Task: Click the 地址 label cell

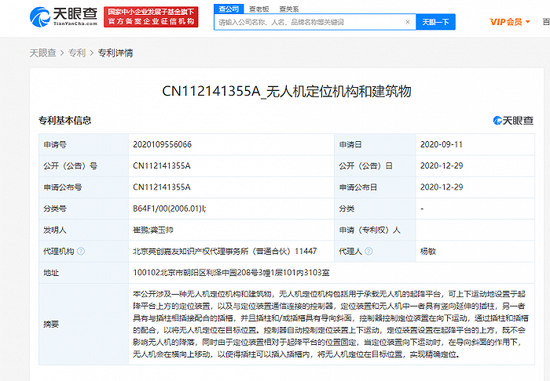Action: (x=83, y=273)
